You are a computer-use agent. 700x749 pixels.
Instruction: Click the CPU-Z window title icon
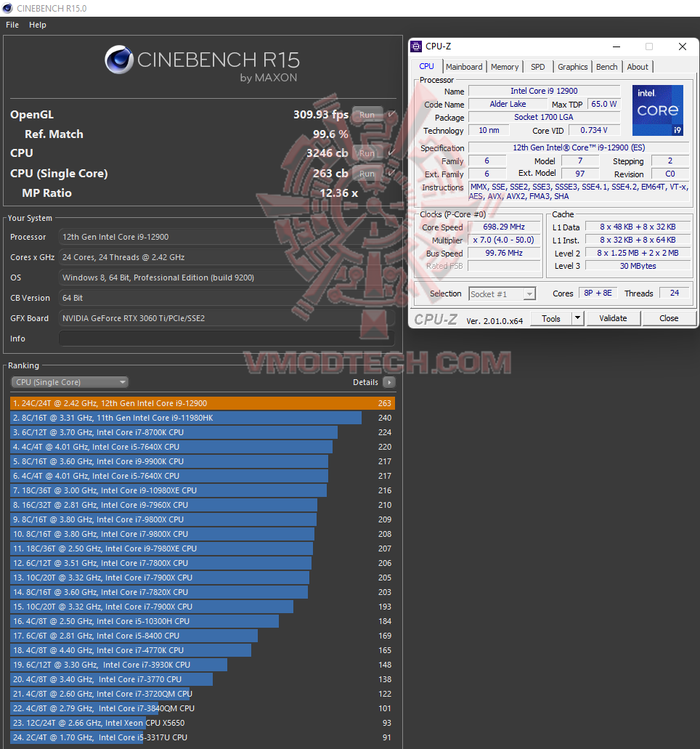click(416, 46)
